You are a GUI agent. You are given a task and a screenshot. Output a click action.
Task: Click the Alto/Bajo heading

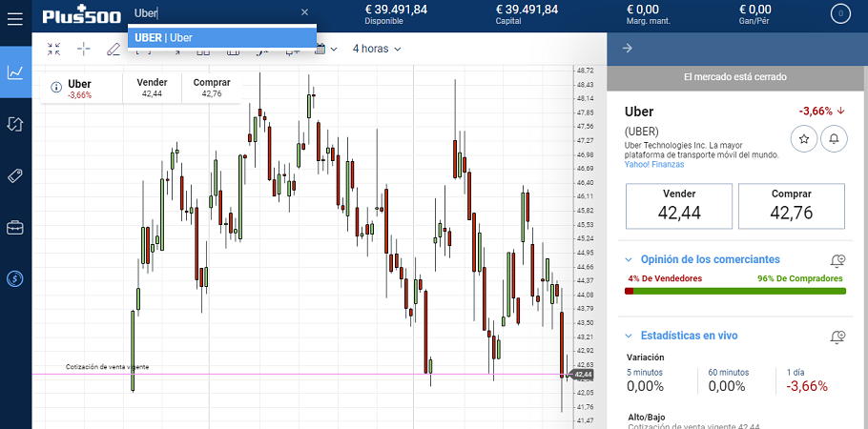point(646,417)
